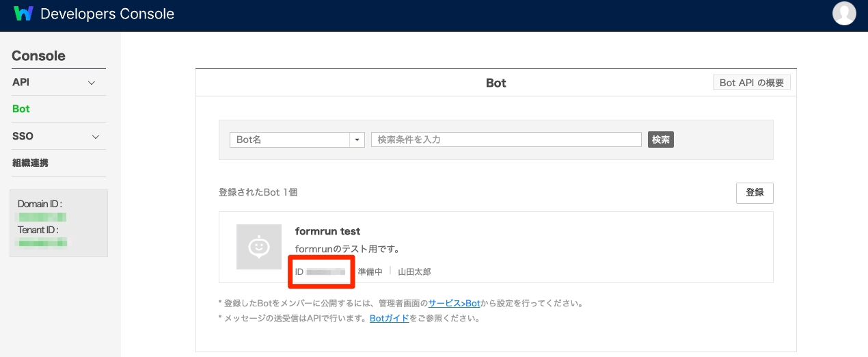Click the LINE WORKS logo icon
The width and height of the screenshot is (868, 357).
point(23,14)
